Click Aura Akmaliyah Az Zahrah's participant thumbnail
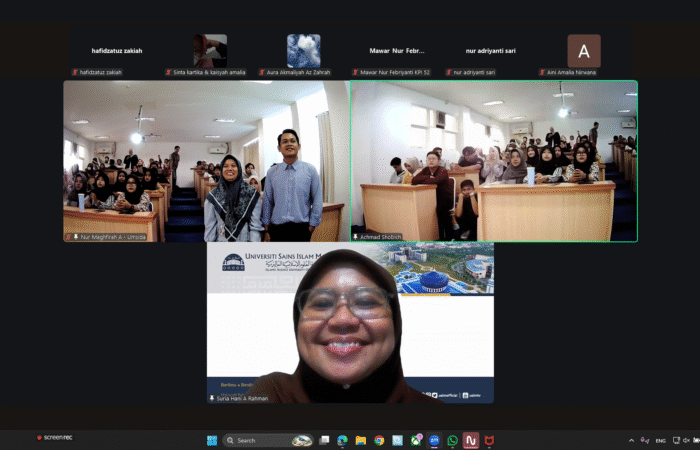Viewport: 700px width, 450px height. pos(304,52)
